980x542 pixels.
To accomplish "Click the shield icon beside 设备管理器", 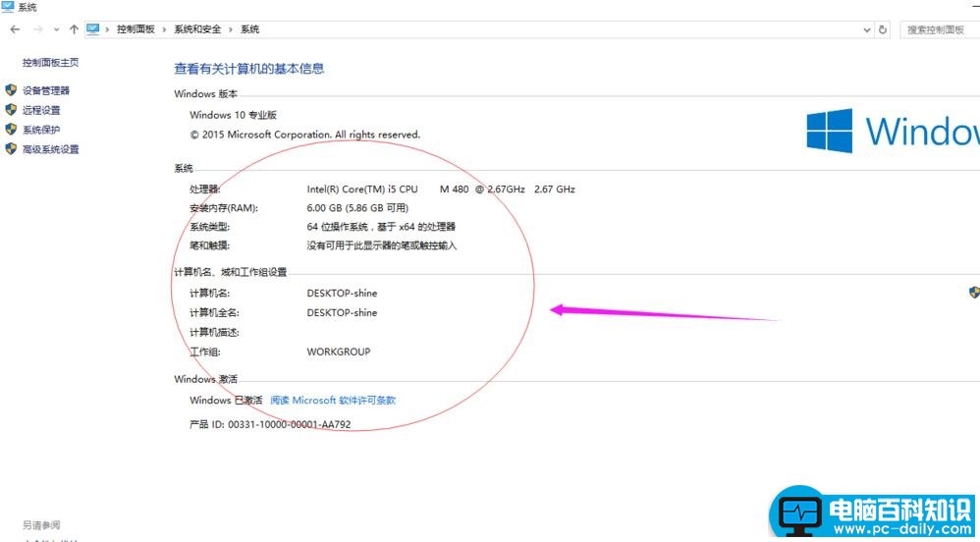I will coord(11,90).
